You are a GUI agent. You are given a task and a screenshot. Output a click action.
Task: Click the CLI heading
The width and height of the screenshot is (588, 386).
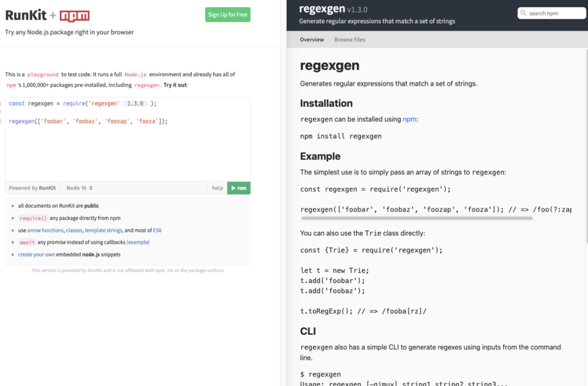tap(308, 331)
